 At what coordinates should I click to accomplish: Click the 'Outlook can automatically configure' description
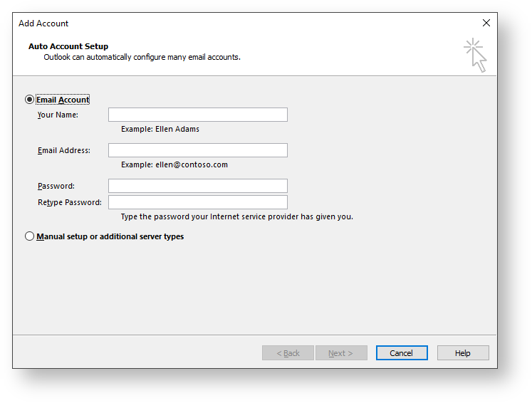point(142,57)
